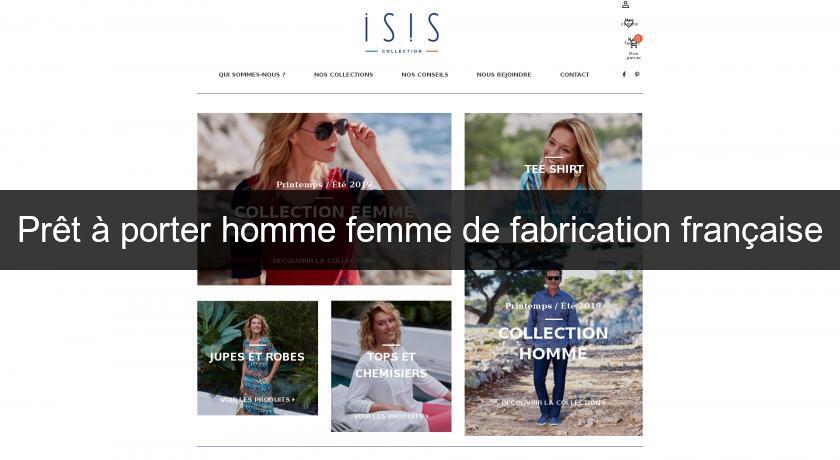
Task: Click the ISIS Collection logo
Action: [402, 33]
